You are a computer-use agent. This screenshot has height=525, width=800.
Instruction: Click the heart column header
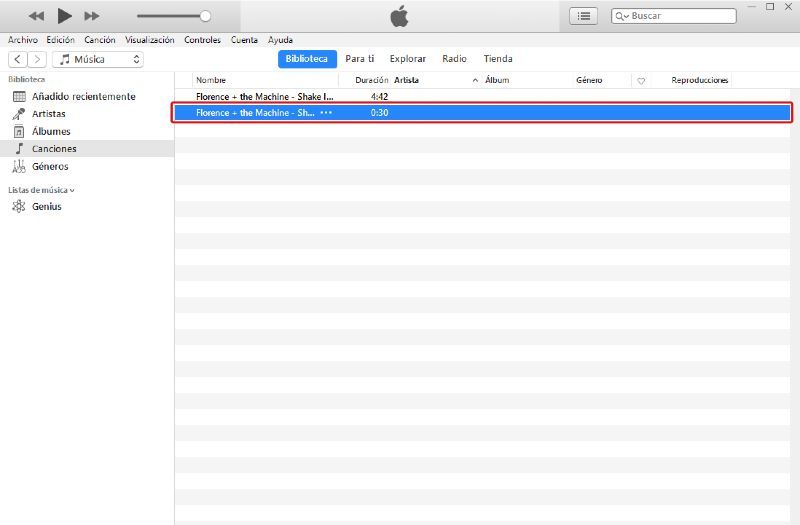641,80
